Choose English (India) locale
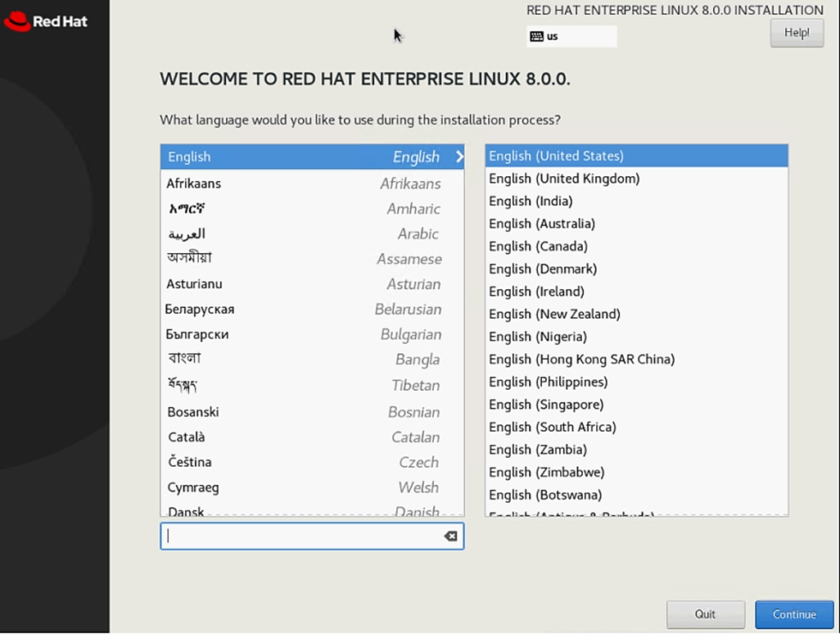The image size is (840, 634). [636, 201]
